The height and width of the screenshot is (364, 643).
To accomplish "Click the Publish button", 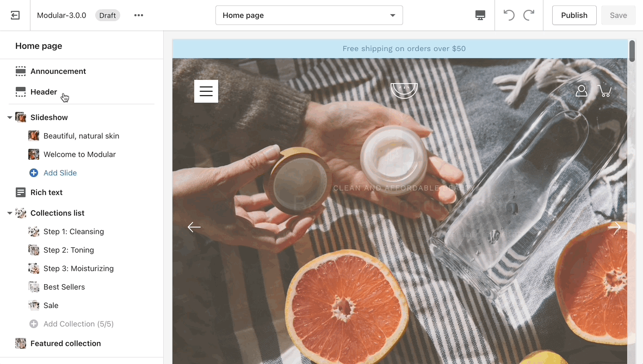I will pos(574,15).
